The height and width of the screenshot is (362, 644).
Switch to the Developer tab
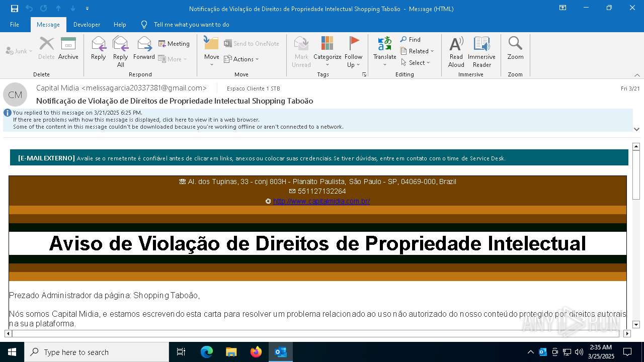[87, 24]
